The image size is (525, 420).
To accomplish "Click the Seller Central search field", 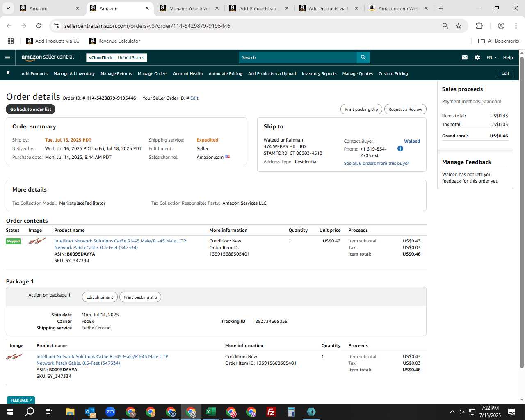I will pos(298,57).
